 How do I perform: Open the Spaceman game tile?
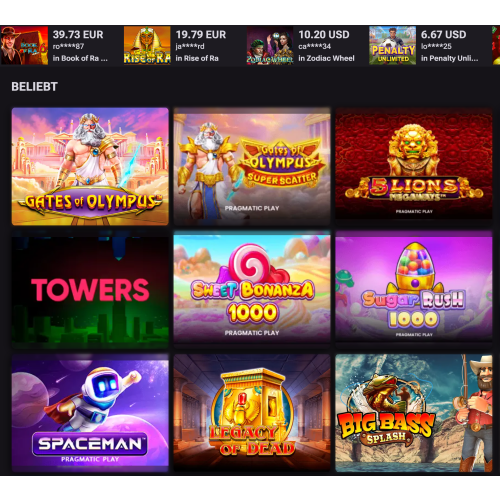click(90, 413)
